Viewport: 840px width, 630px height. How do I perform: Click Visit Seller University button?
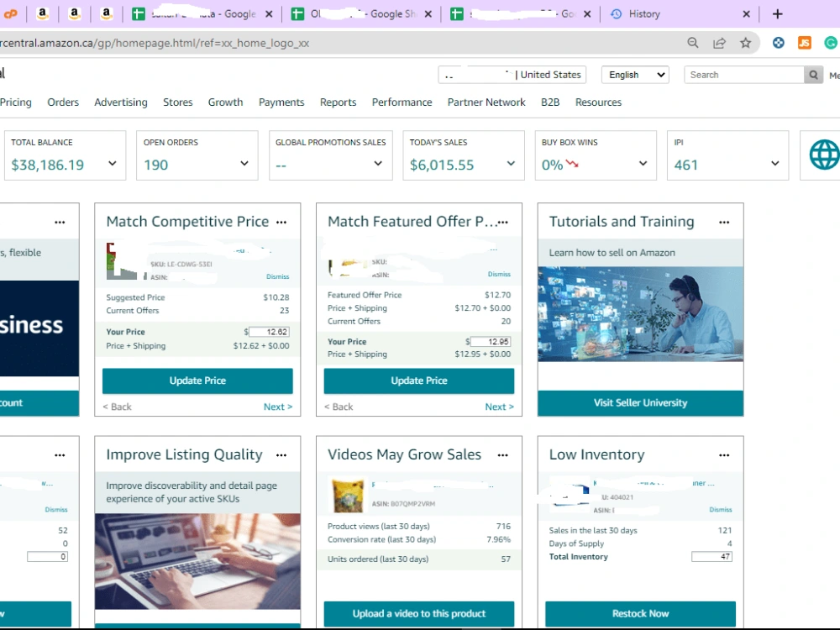640,403
